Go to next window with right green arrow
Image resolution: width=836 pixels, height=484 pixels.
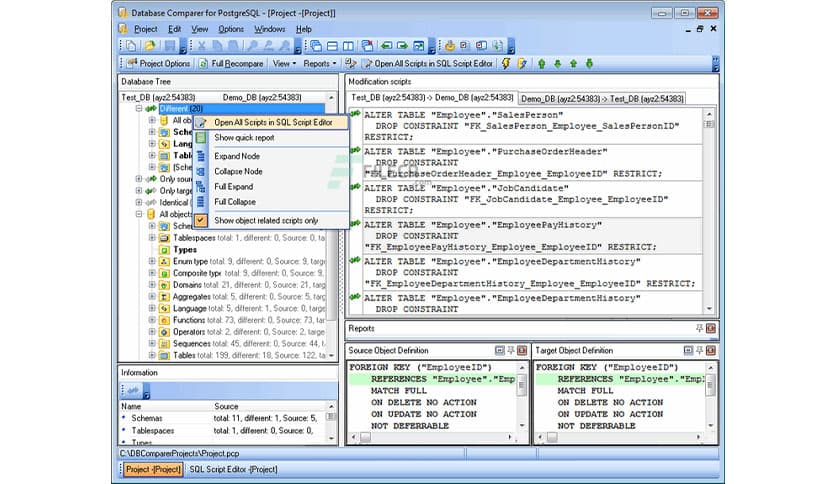click(x=403, y=46)
